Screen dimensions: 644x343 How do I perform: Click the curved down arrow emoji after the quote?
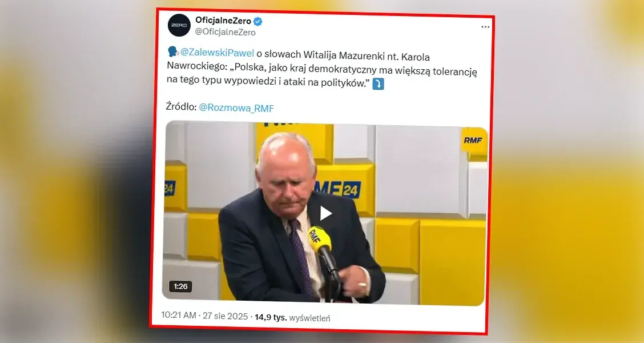pos(378,84)
